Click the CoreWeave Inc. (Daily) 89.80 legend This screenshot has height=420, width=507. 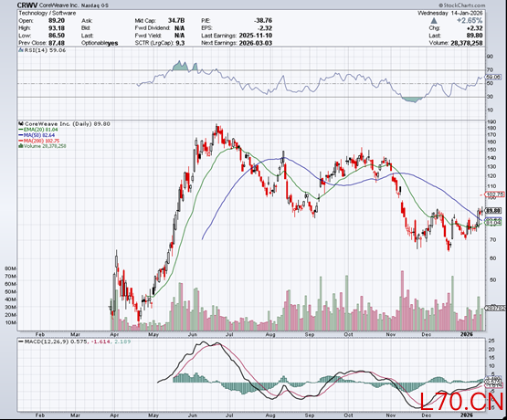tap(68, 124)
